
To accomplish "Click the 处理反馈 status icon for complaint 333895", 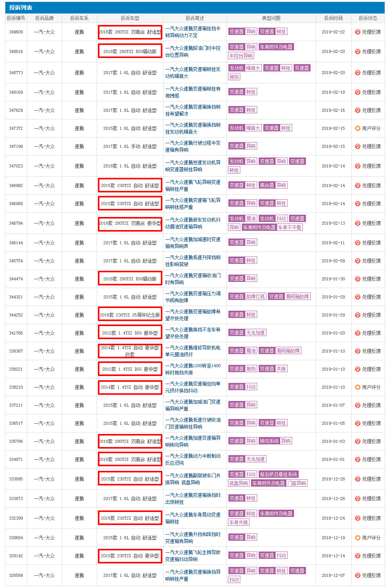I will [357, 479].
